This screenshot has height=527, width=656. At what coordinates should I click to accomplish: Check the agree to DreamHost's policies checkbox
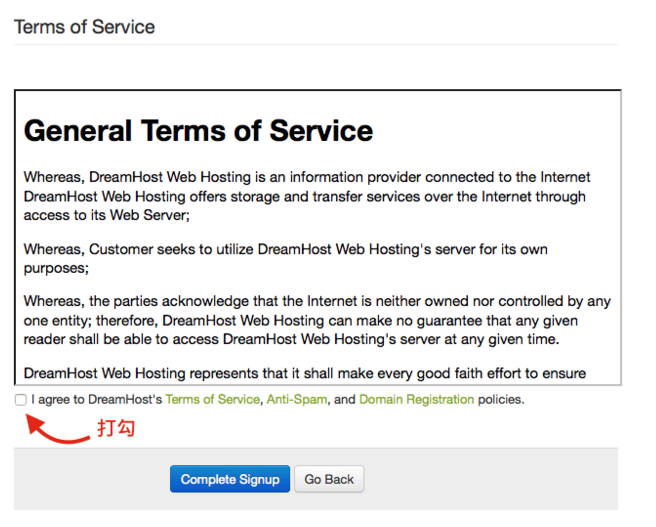(x=21, y=399)
